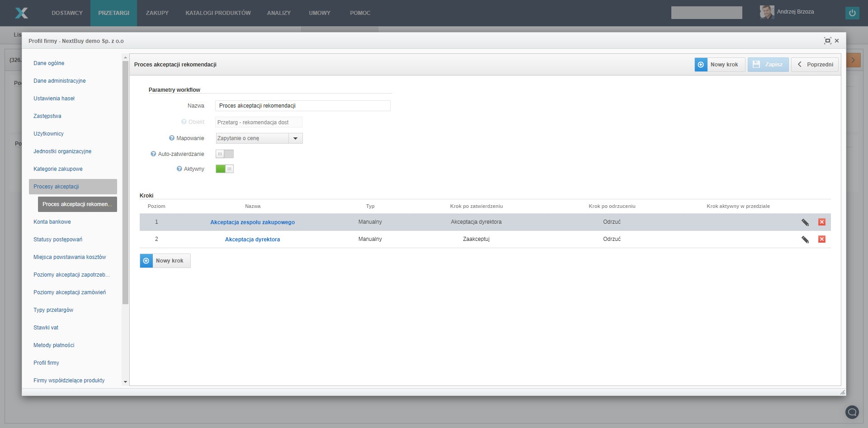Remove the Akceptacja dyrektora step
Image resolution: width=868 pixels, height=428 pixels.
[821, 239]
